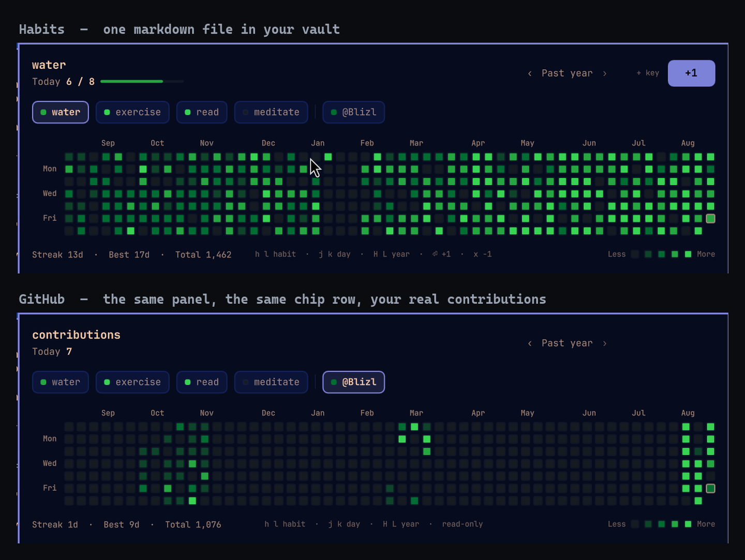The height and width of the screenshot is (560, 745).
Task: Select the exercise chip in water panel
Action: [132, 112]
